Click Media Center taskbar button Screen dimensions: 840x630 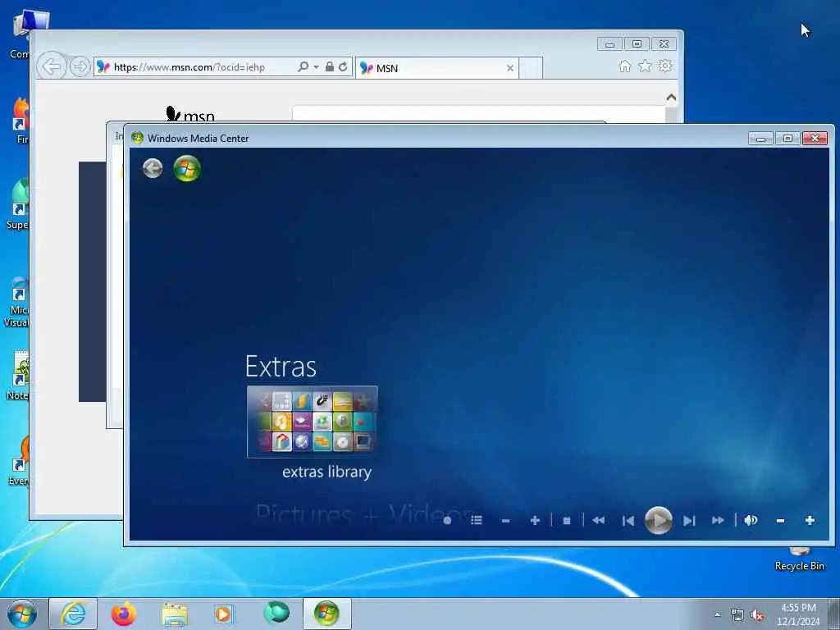tap(326, 614)
